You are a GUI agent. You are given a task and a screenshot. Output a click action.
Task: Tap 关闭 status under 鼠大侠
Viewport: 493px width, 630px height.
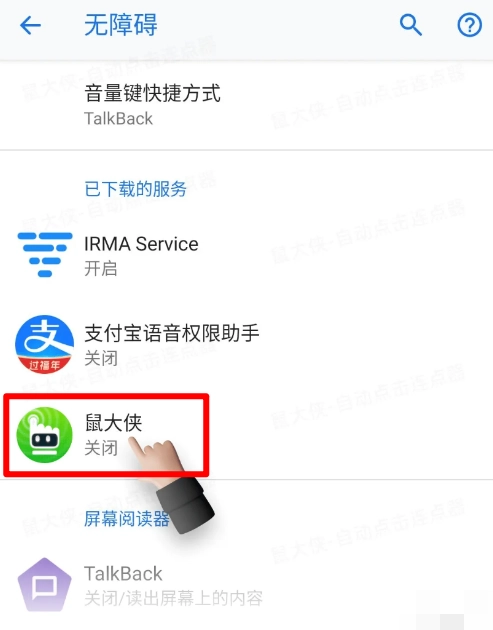pyautogui.click(x=101, y=448)
